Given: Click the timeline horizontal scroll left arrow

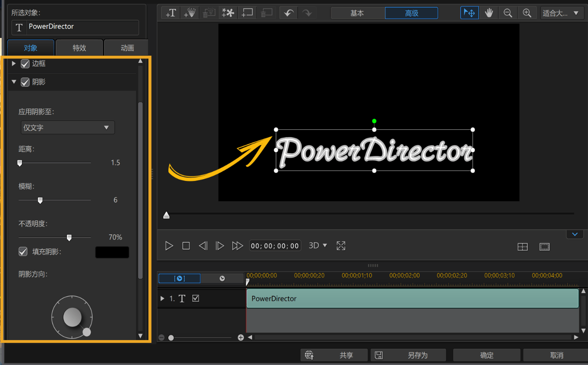Looking at the screenshot, I should click(250, 337).
